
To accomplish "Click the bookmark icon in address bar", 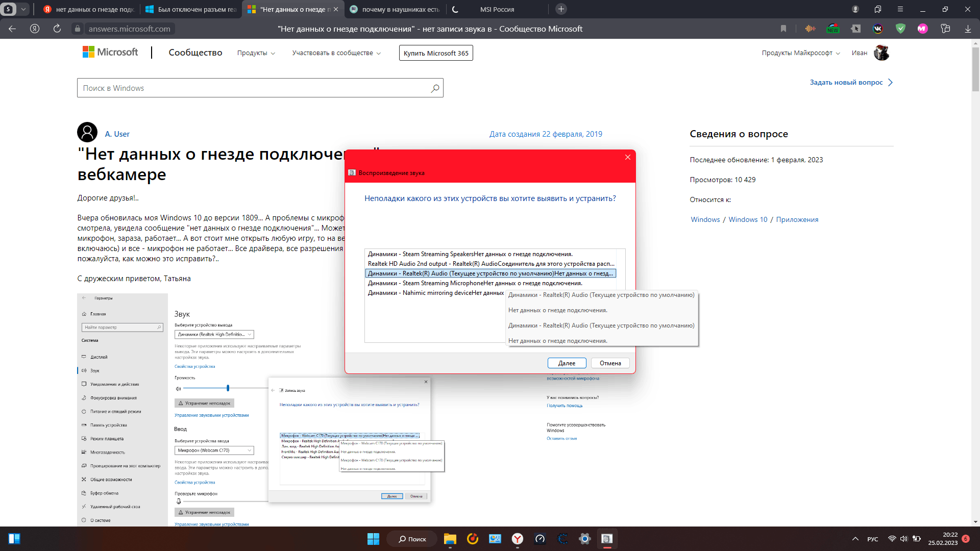I will (783, 29).
